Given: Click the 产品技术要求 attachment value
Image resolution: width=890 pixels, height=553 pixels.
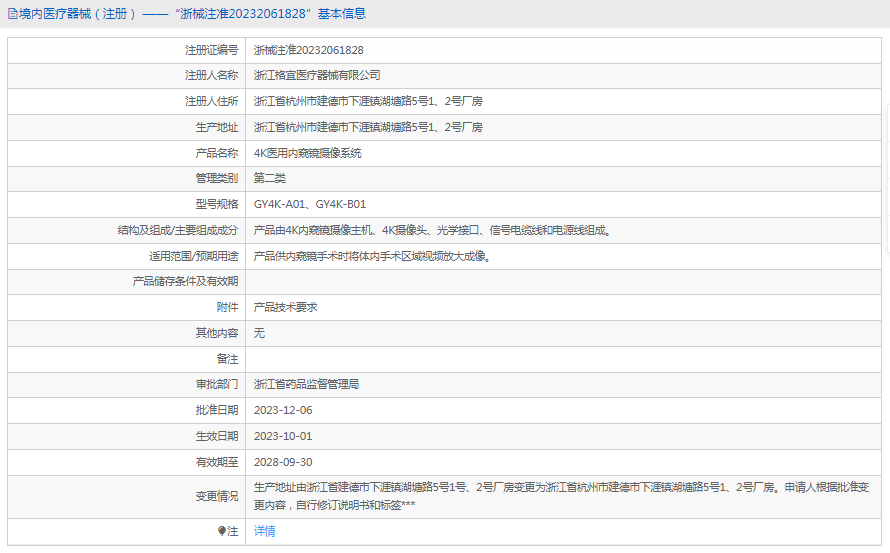Looking at the screenshot, I should [x=286, y=307].
